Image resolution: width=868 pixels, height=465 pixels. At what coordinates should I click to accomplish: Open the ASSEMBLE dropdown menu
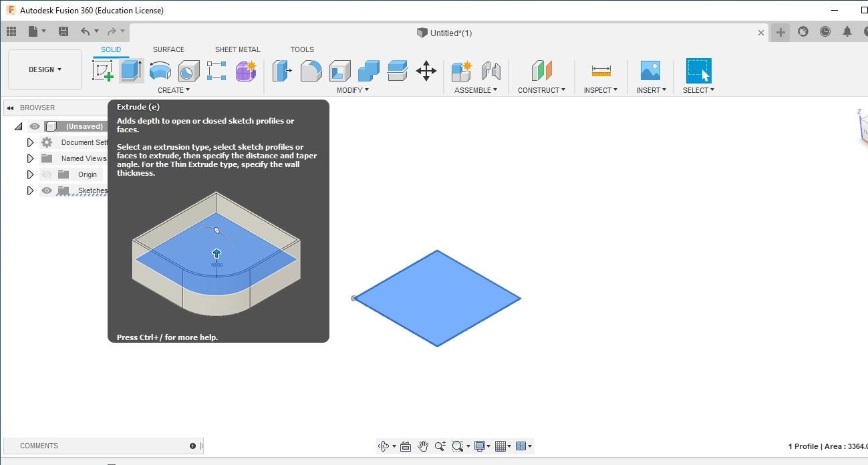[475, 90]
